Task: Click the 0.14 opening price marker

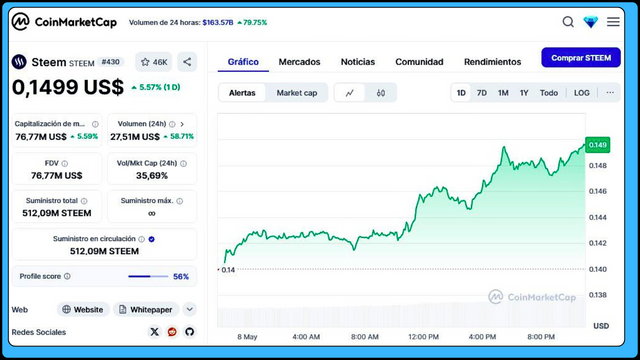Action: click(x=227, y=270)
